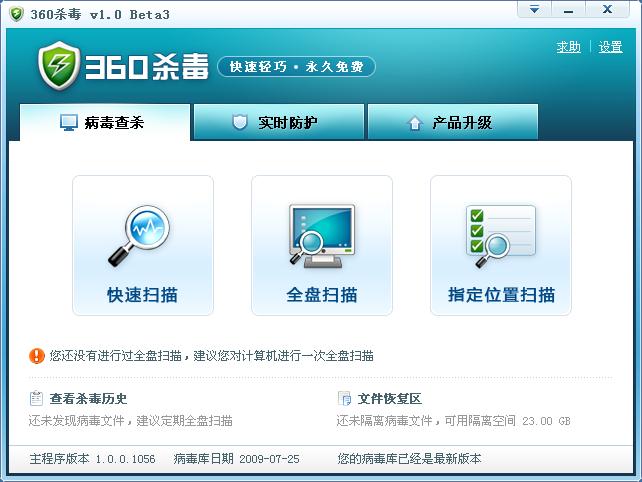Image resolution: width=642 pixels, height=482 pixels.
Task: Click the small shield icon in the title bar
Action: click(x=16, y=14)
